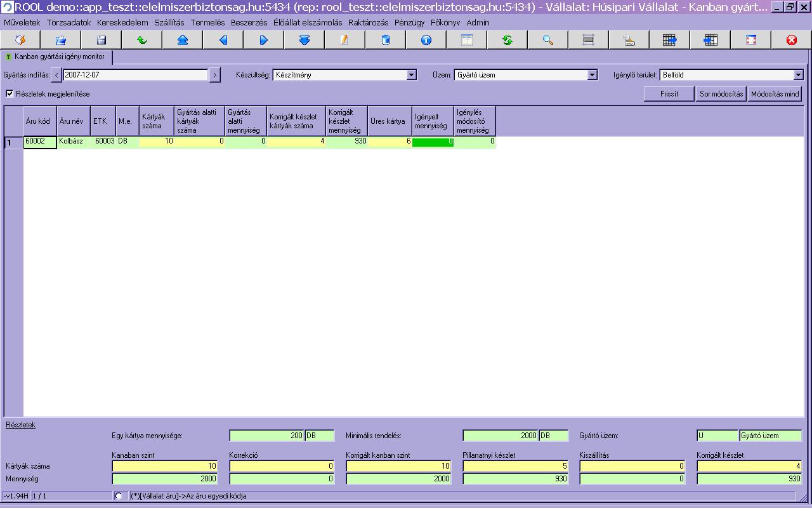Click the Egy kártya mennyisége field 200
Viewport: 812px width, 508px height.
point(266,436)
